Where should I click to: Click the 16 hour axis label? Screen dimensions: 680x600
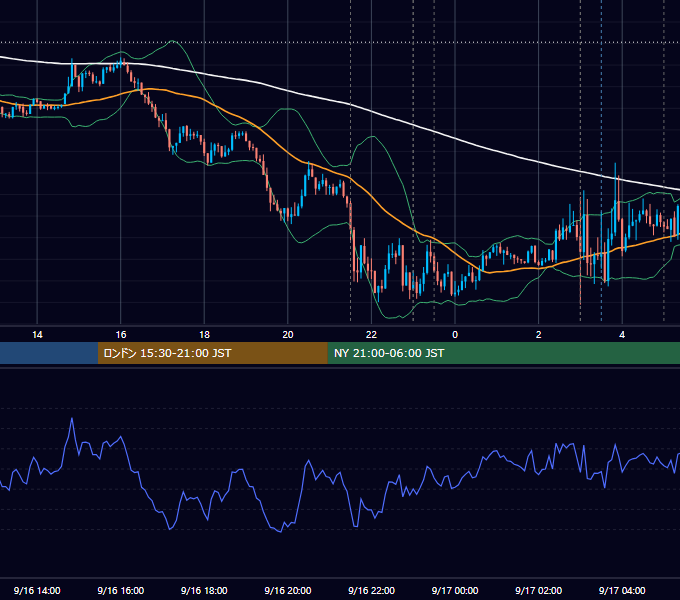121,335
